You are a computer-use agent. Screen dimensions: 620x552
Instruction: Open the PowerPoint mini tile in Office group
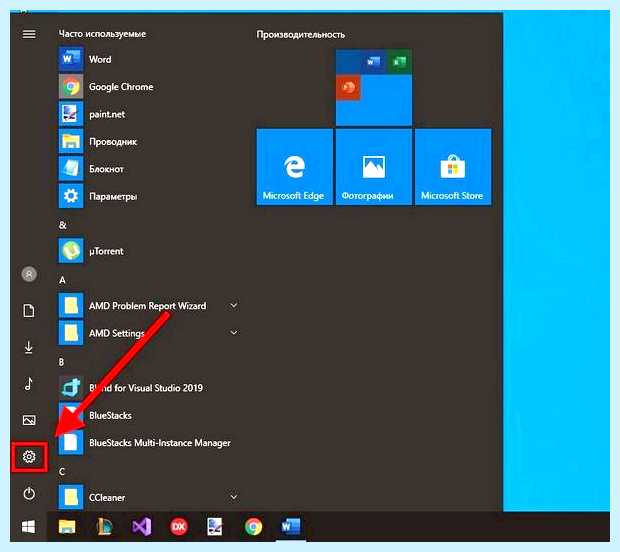348,87
